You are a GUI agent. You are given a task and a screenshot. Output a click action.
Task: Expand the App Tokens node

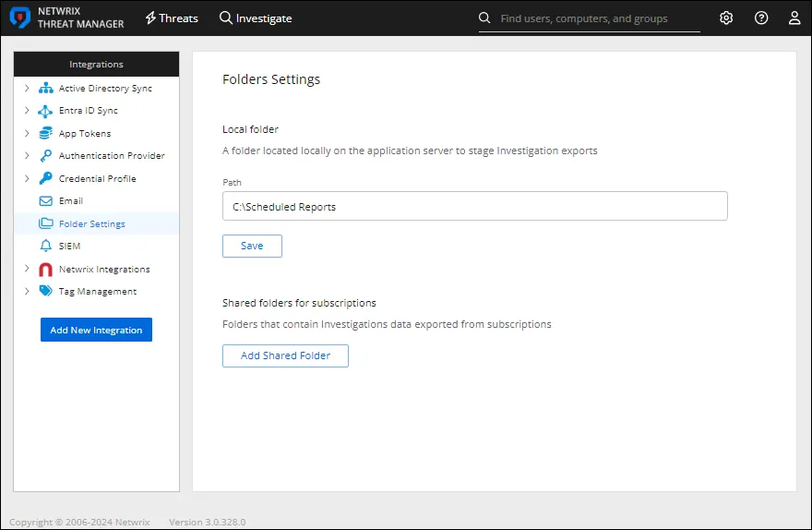pos(27,133)
